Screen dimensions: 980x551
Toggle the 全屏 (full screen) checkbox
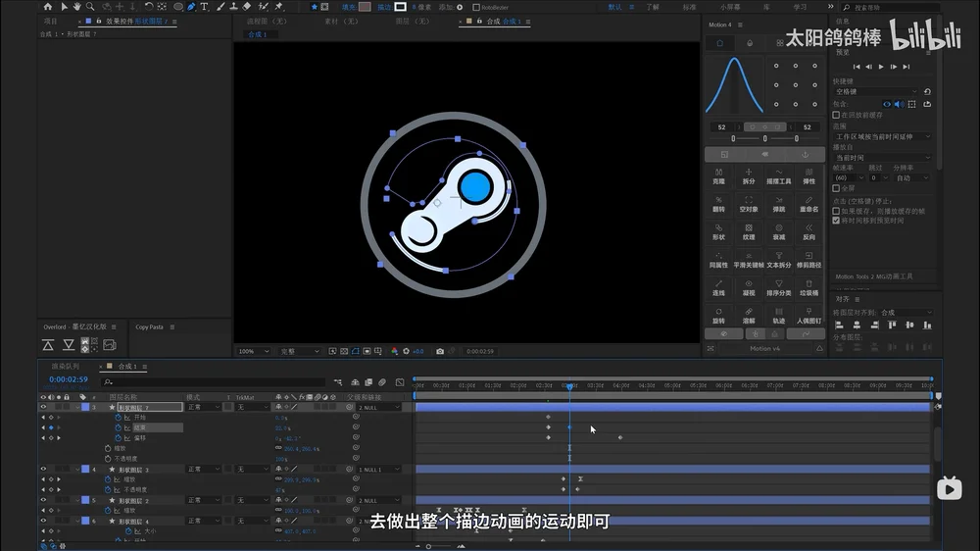pyautogui.click(x=836, y=188)
